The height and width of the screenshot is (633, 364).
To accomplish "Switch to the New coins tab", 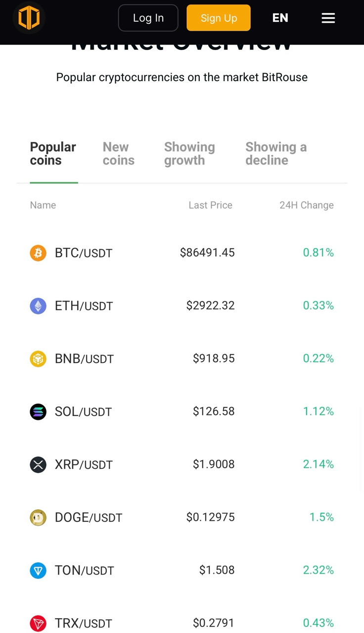I will click(119, 154).
